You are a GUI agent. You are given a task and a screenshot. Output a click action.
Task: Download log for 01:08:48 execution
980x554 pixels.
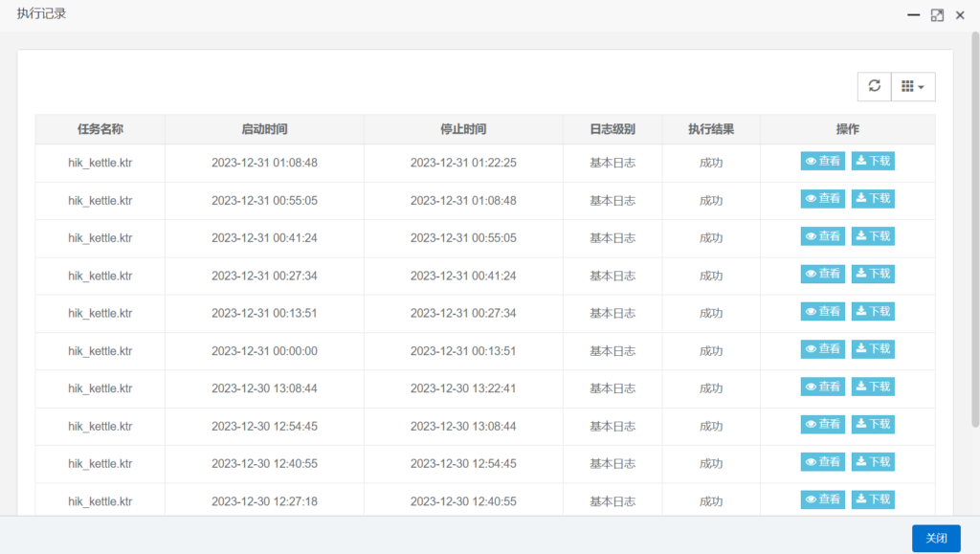click(873, 161)
